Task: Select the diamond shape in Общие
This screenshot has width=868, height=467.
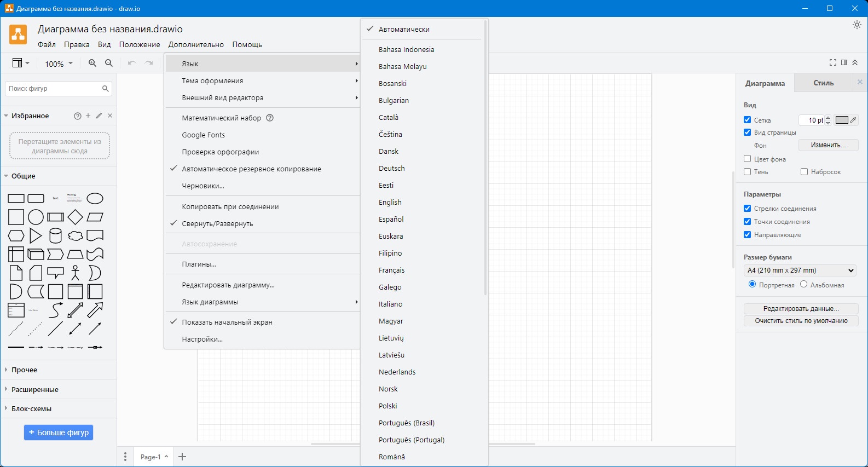Action: point(75,217)
